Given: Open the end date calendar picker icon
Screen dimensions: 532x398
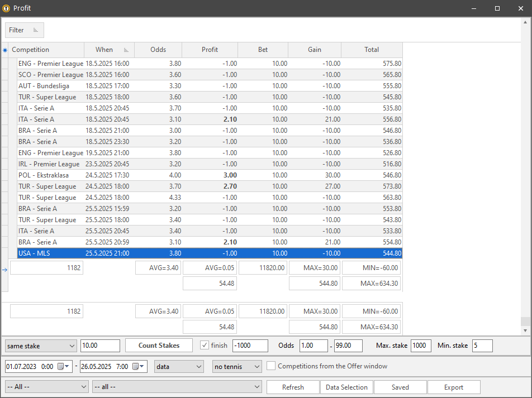Looking at the screenshot, I should coord(135,367).
